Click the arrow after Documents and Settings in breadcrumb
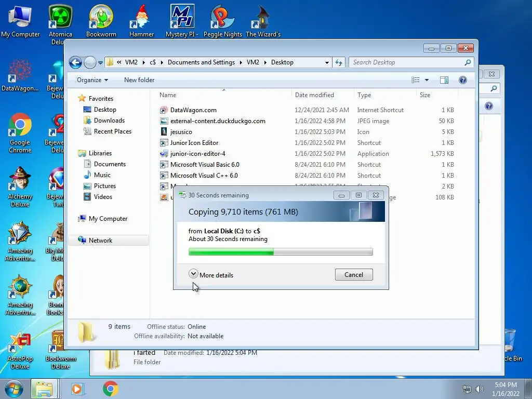The width and height of the screenshot is (532, 399). (241, 62)
